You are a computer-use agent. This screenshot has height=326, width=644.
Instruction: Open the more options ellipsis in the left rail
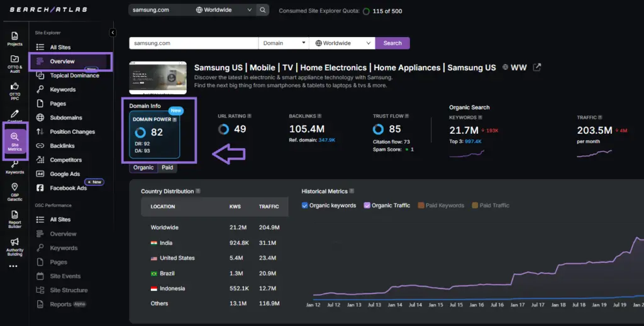pos(13,266)
